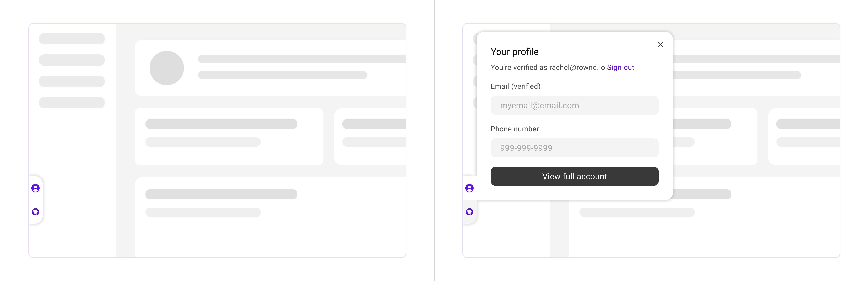Viewport: 868px width, 281px height.
Task: Click profile icon beside the open profile popup
Action: coord(469,188)
